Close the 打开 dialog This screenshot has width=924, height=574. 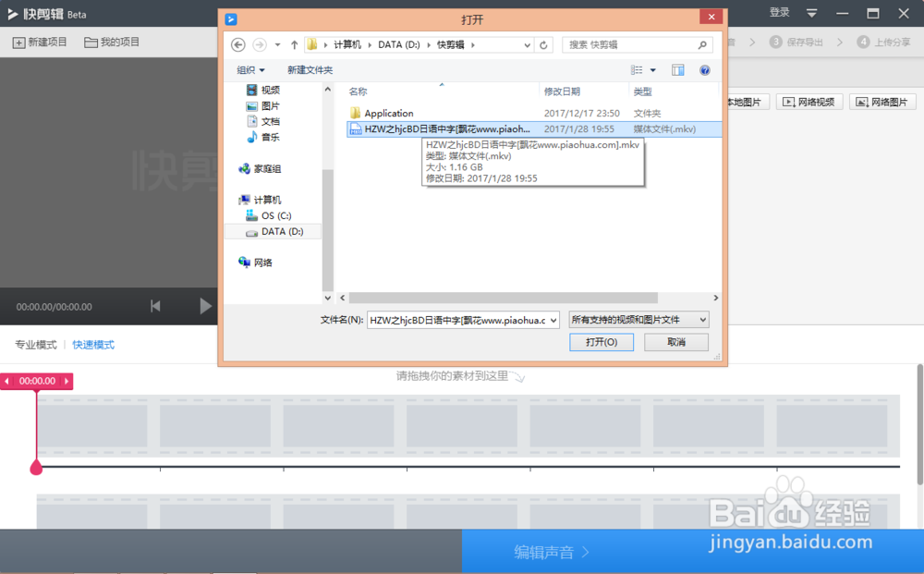[711, 17]
